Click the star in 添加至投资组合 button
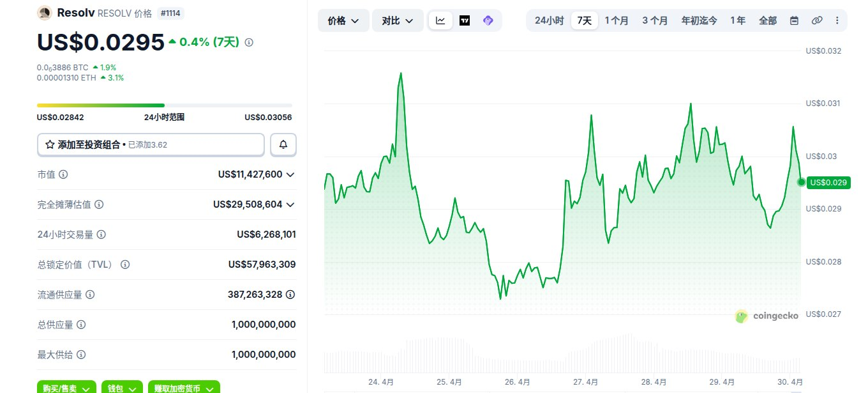 [x=50, y=145]
